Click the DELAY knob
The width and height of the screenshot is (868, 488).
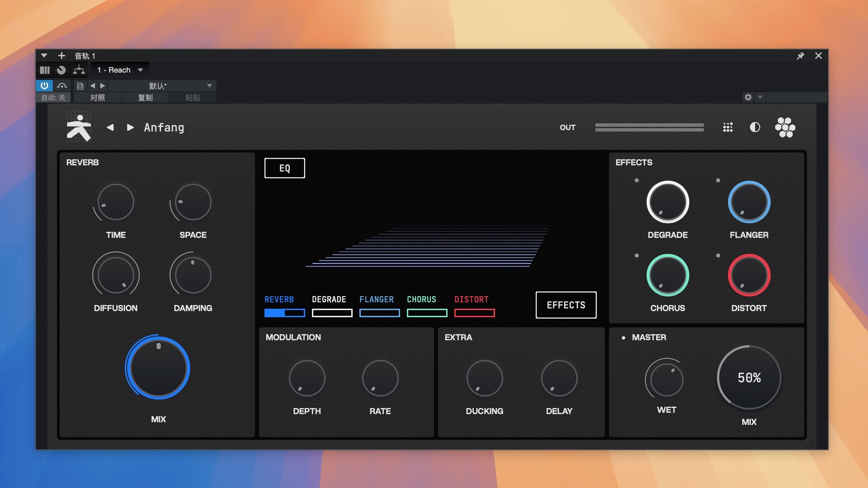[x=559, y=378]
